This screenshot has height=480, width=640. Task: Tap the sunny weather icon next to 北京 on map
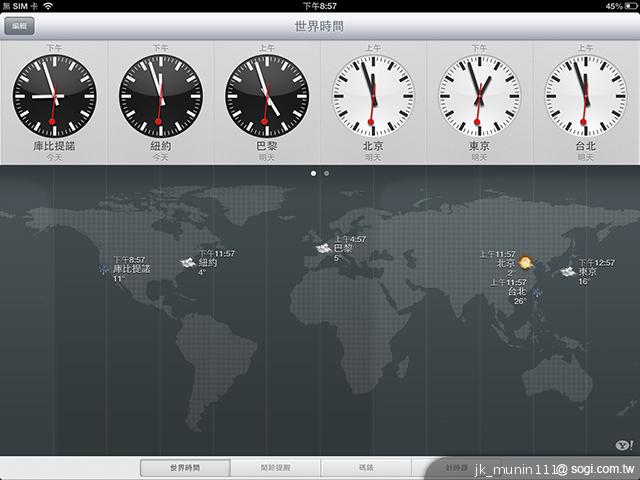(x=525, y=262)
